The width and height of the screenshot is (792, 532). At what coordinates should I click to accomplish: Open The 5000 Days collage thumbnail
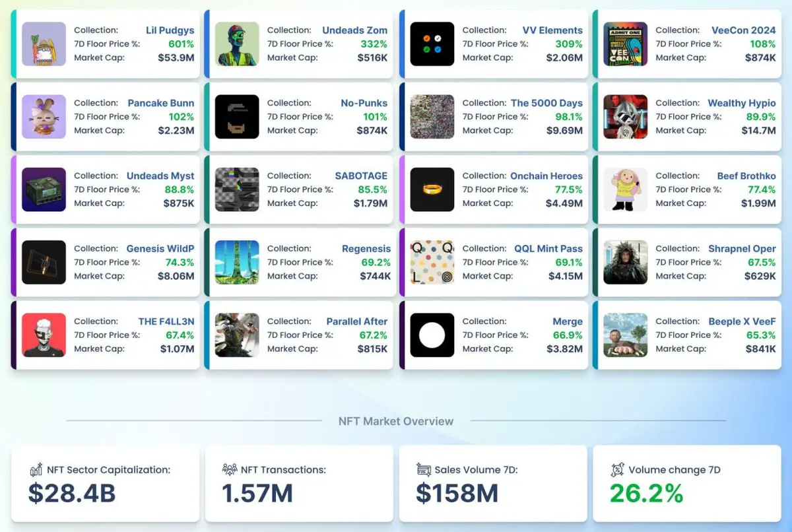point(432,117)
